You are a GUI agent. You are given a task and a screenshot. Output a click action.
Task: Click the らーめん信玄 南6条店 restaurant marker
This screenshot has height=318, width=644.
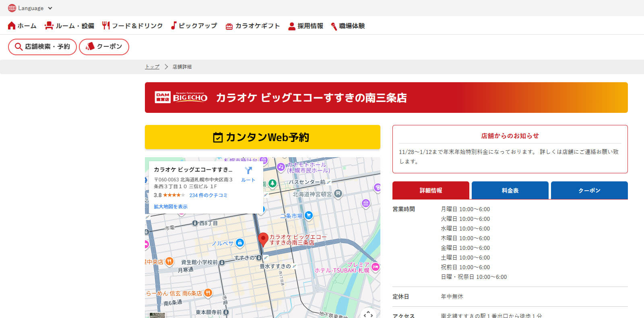(x=208, y=293)
